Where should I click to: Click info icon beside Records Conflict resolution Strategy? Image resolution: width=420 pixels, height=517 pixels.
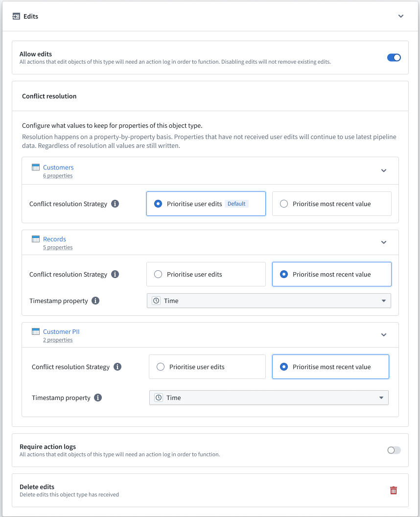[x=115, y=274]
